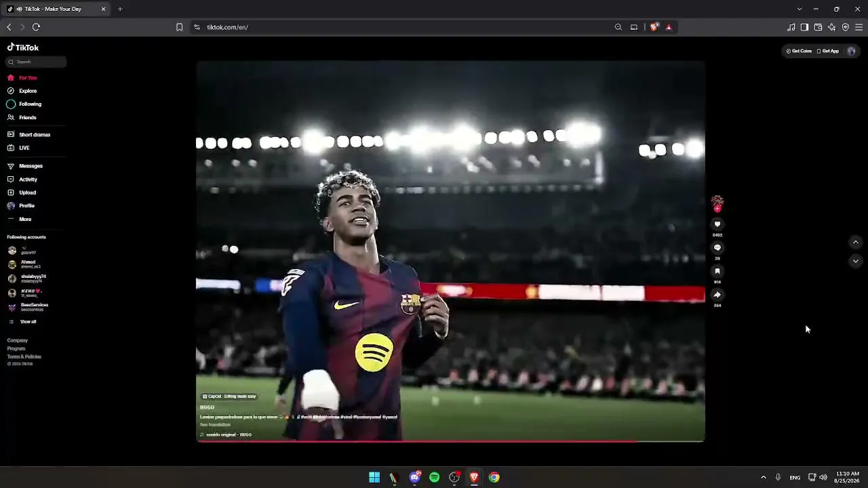Image resolution: width=868 pixels, height=488 pixels.
Task: Open the Brave VPN shield icon
Action: 845,27
